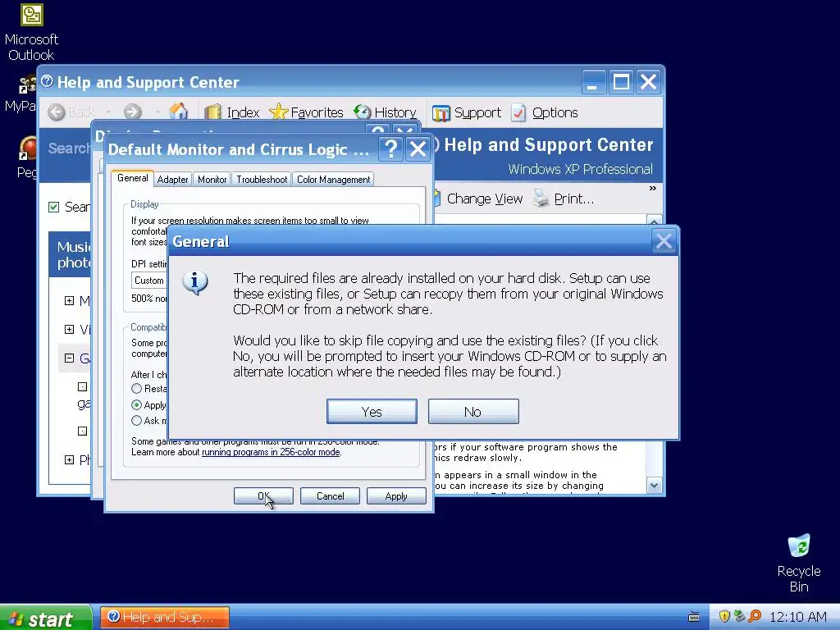Image resolution: width=840 pixels, height=630 pixels.
Task: Click the toolbar overflow chevron in Help Center
Action: coord(652,188)
